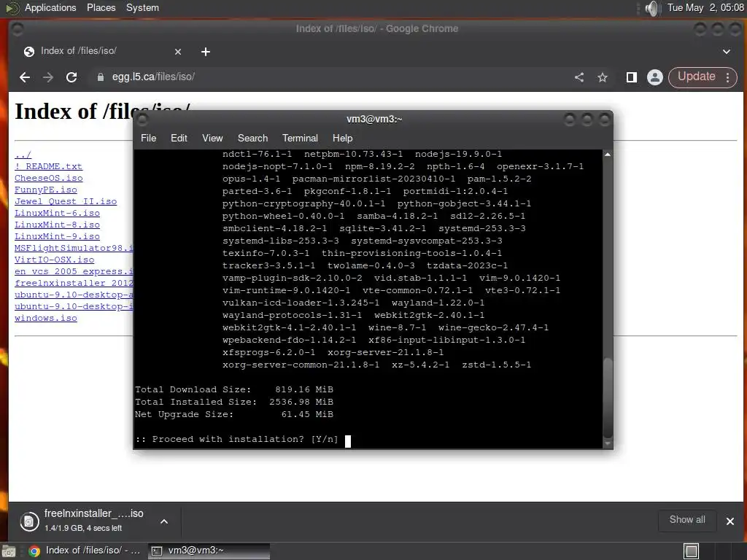Open a new Chrome tab
The width and height of the screenshot is (747, 560).
(205, 52)
